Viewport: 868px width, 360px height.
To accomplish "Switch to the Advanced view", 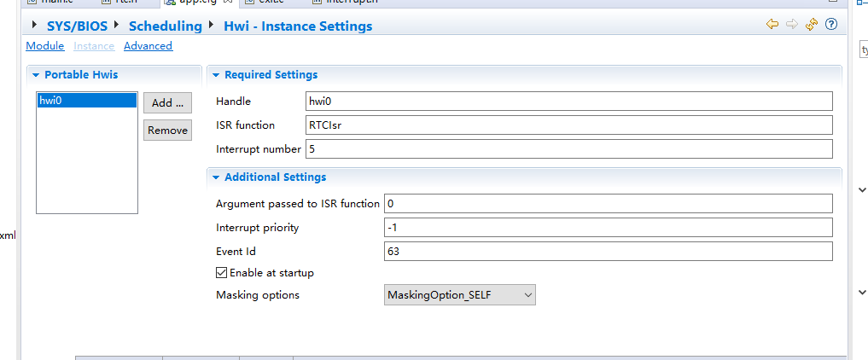I will pyautogui.click(x=148, y=46).
